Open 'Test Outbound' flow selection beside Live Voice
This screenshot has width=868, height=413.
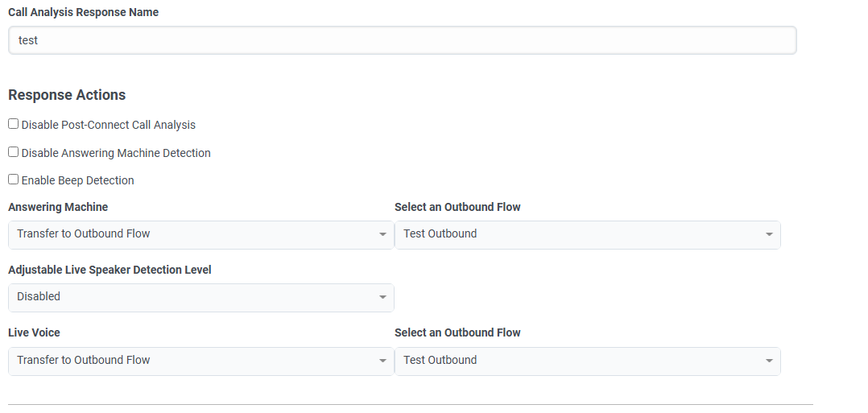pyautogui.click(x=580, y=361)
